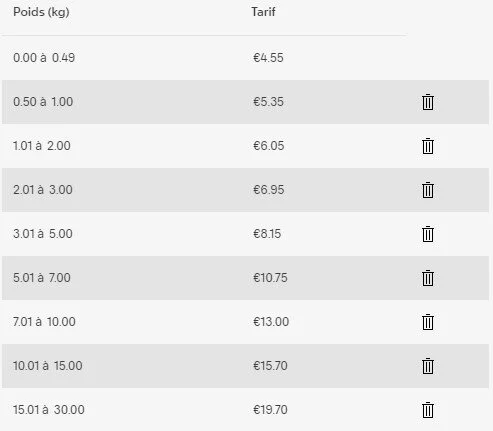Select the 2.01 à 3.00 weight range
493x431 pixels.
pyautogui.click(x=43, y=190)
